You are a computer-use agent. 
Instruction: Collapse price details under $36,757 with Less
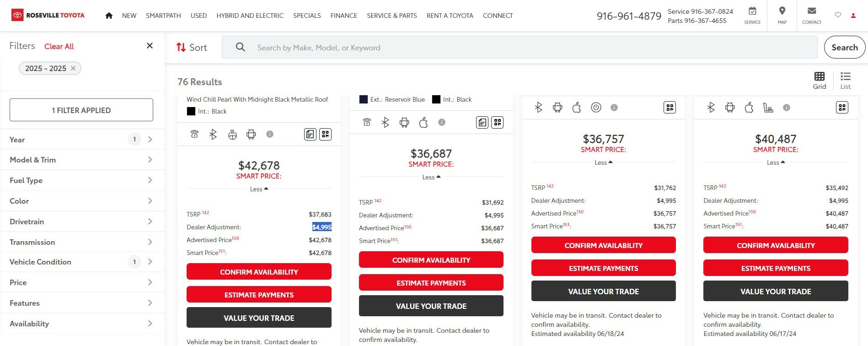(x=603, y=162)
